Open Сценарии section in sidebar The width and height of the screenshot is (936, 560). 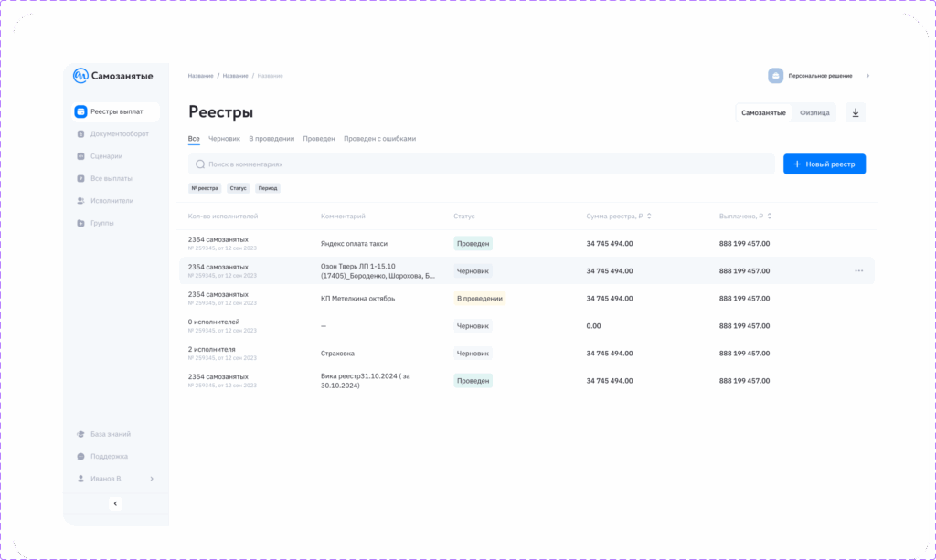point(106,156)
